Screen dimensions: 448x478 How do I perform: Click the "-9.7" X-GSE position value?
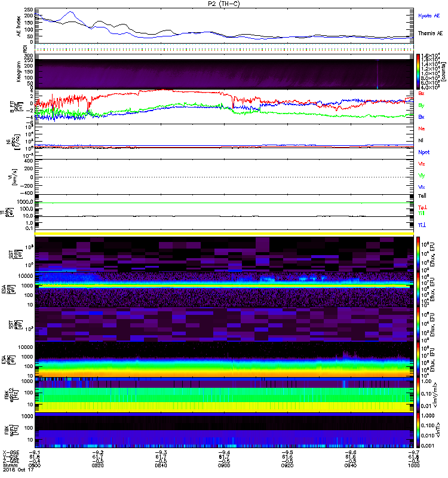(x=413, y=452)
